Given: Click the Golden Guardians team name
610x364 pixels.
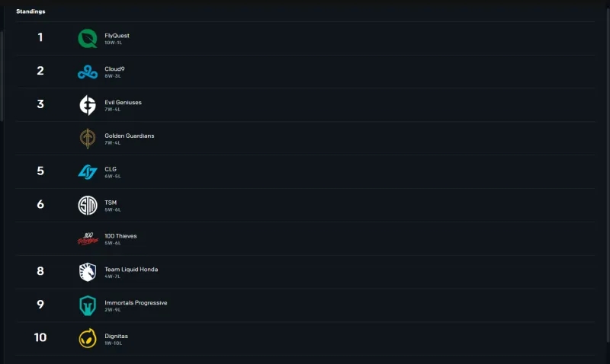Looking at the screenshot, I should coord(129,136).
